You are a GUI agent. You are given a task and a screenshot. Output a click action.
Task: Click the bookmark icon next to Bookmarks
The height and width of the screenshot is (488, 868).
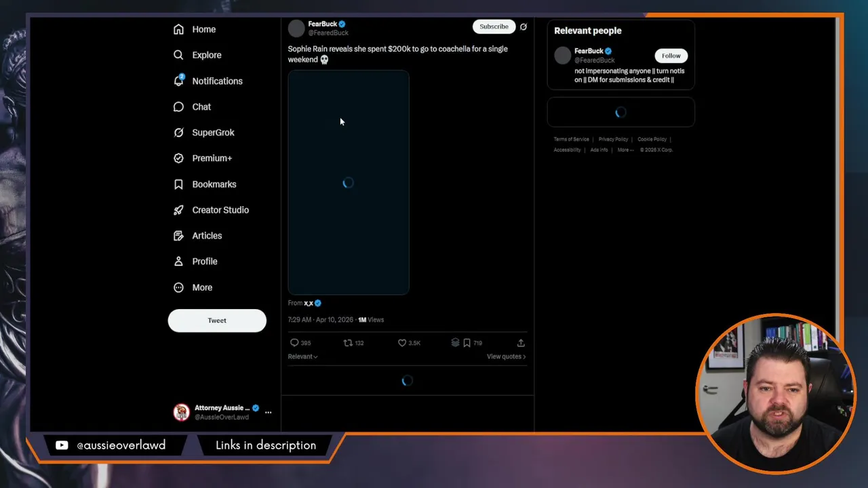tap(178, 184)
